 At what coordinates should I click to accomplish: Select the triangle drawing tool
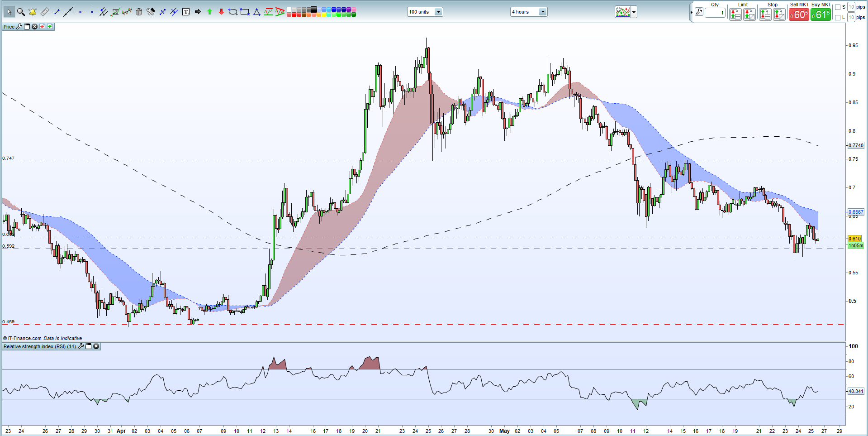coord(256,12)
